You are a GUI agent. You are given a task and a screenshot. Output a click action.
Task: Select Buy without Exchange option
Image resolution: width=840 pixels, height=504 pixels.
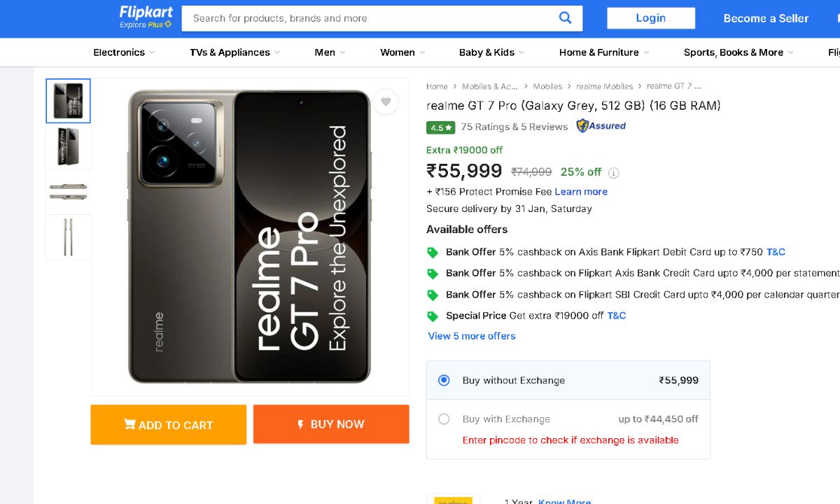[444, 380]
